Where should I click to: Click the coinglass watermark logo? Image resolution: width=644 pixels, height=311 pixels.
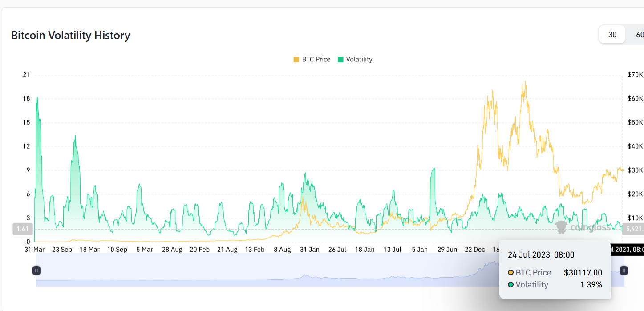tap(562, 228)
